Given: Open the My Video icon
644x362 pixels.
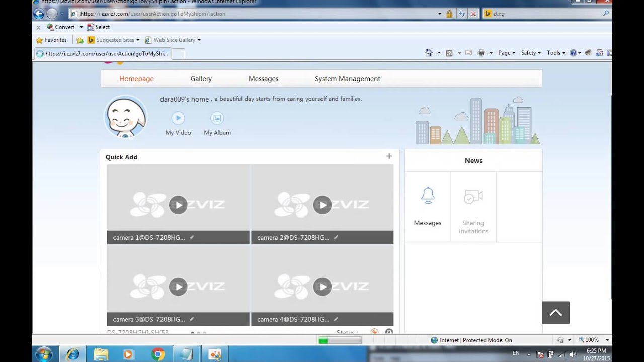Looking at the screenshot, I should (178, 118).
